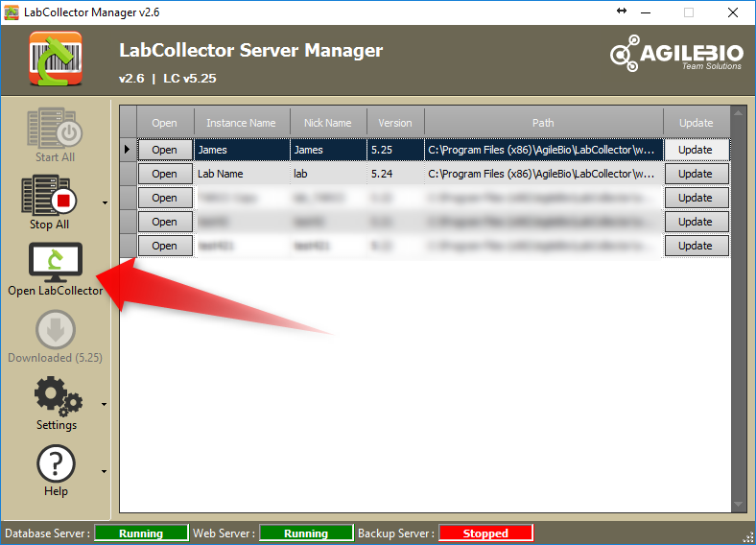
Task: Minimize the LabCollector Manager window
Action: coord(646,12)
